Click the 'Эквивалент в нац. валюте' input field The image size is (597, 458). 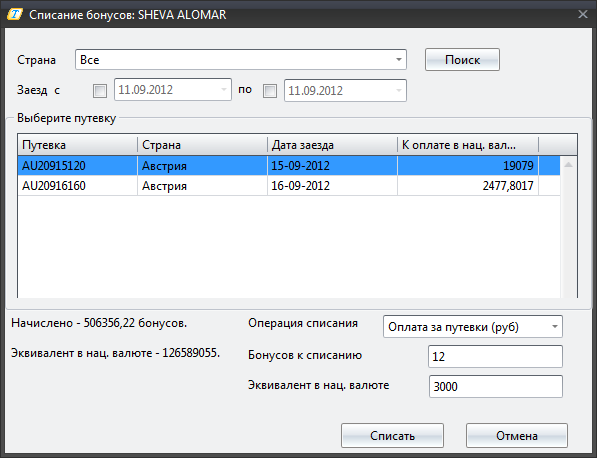click(496, 386)
